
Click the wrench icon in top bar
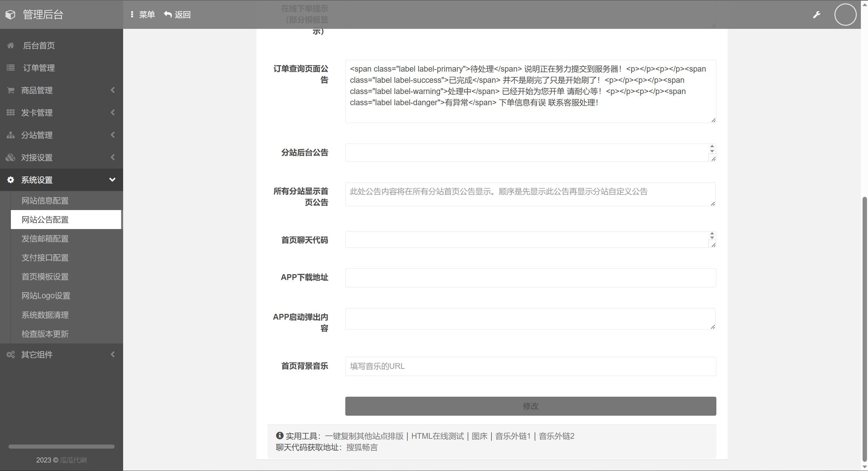[816, 15]
